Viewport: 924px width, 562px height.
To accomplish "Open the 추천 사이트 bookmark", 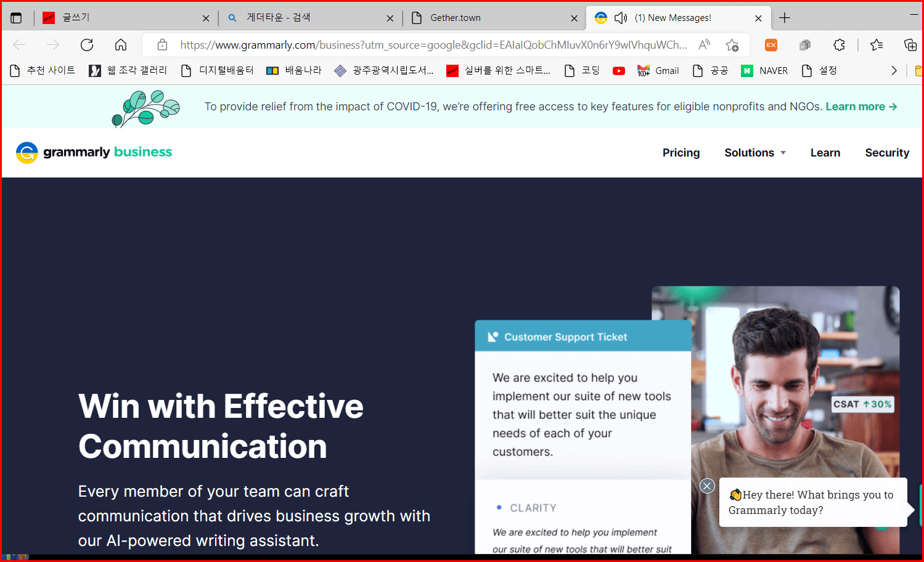I will coord(43,71).
